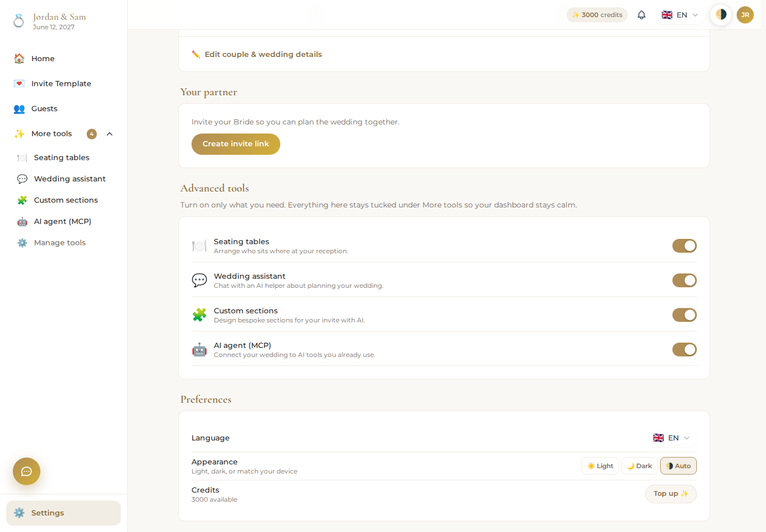Open Settings in sidebar

63,513
